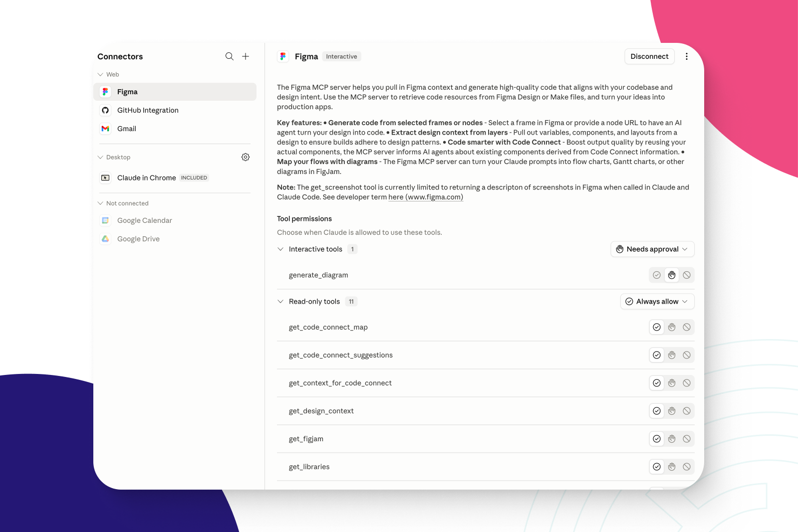This screenshot has height=532, width=798.
Task: Set get_figjam to always allow
Action: 657,439
